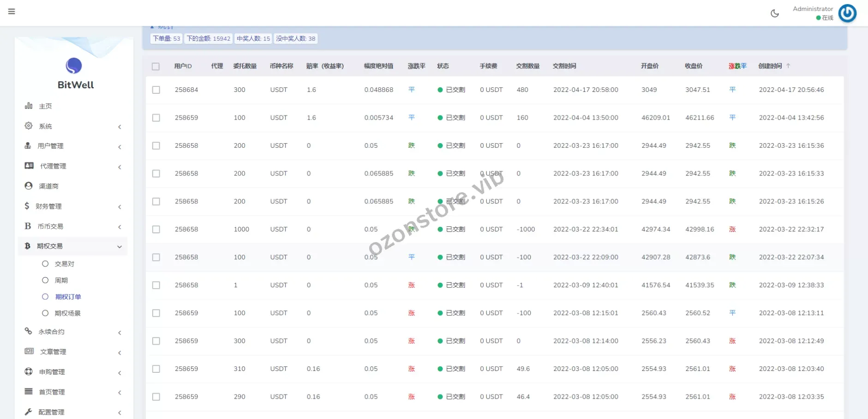Image resolution: width=868 pixels, height=419 pixels.
Task: Click the Administrator power avatar icon
Action: pyautogui.click(x=847, y=13)
